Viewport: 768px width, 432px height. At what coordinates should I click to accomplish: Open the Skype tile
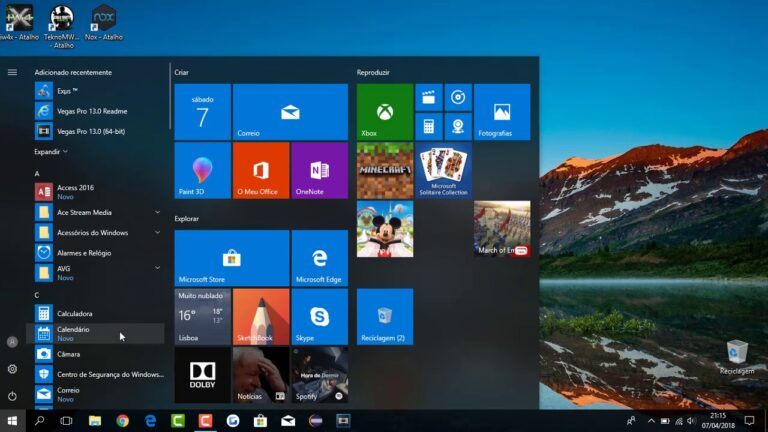coord(319,316)
